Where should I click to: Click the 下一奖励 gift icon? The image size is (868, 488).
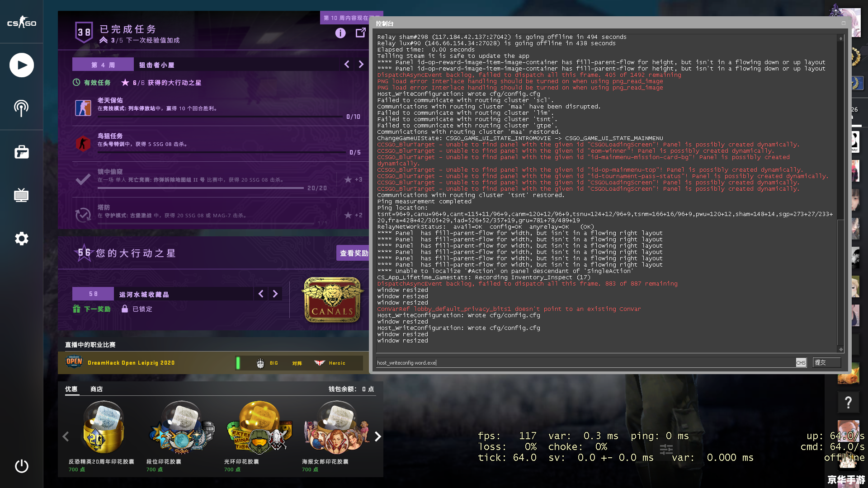[76, 309]
